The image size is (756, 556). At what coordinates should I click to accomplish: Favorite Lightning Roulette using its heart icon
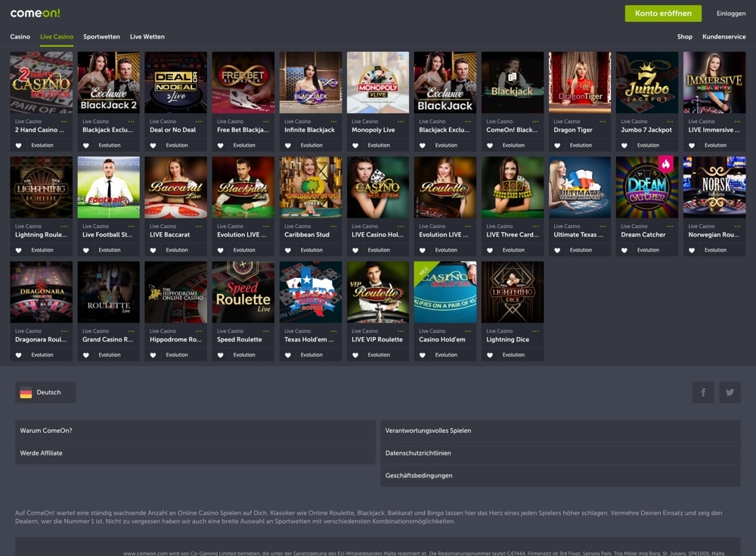tap(18, 251)
